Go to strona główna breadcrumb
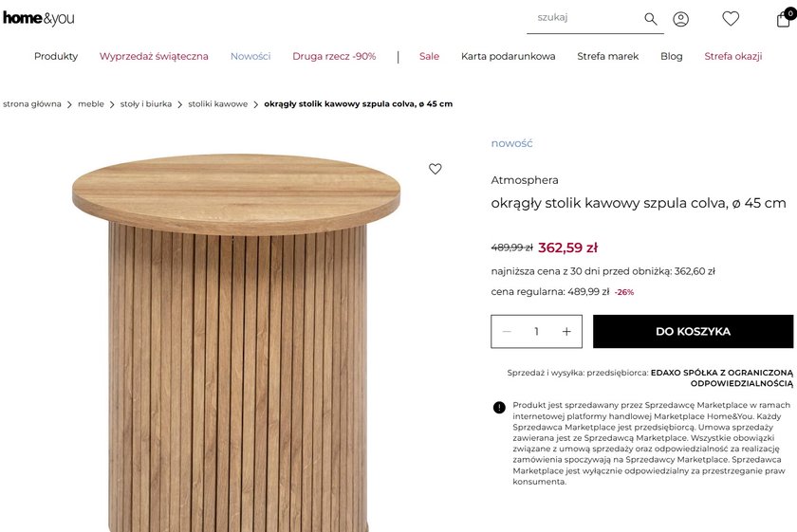The width and height of the screenshot is (797, 532). click(x=32, y=104)
